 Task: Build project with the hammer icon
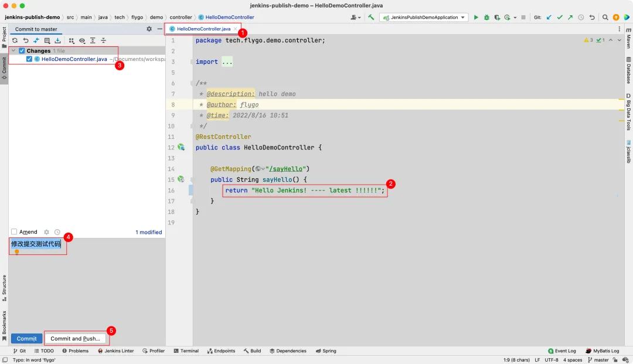(371, 18)
